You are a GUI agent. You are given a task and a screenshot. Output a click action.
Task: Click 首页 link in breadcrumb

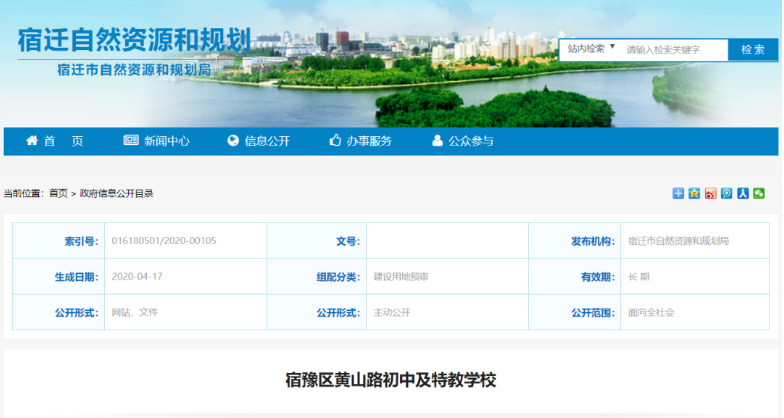pos(57,194)
